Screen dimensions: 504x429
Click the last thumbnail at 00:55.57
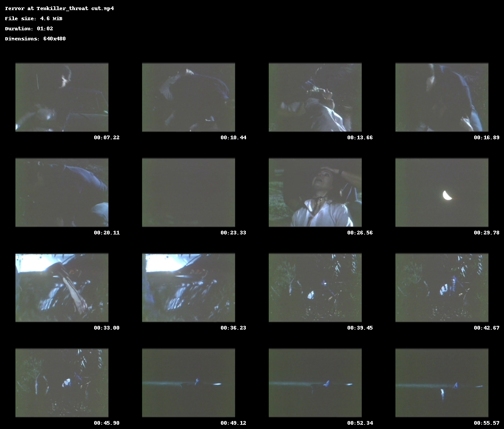(x=442, y=383)
